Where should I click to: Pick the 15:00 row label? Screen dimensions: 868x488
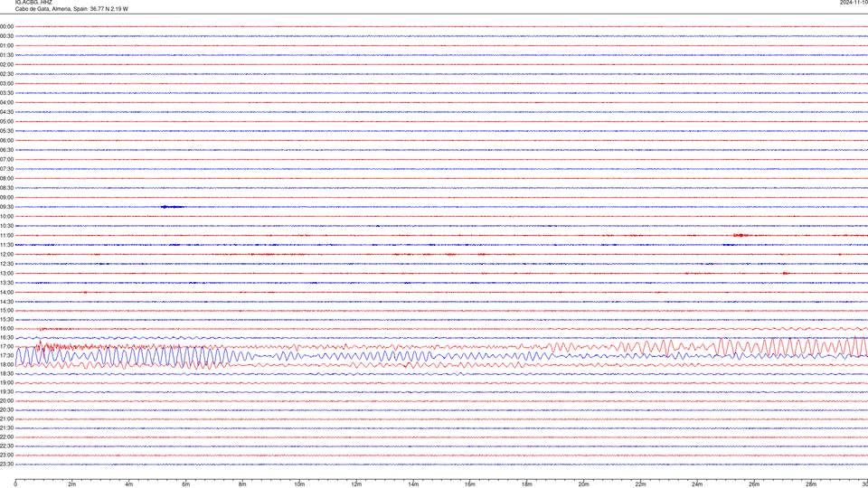6,310
